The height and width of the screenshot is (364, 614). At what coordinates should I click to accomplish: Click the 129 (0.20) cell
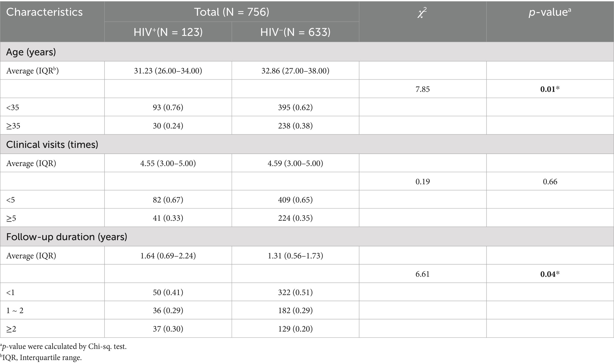click(295, 329)
